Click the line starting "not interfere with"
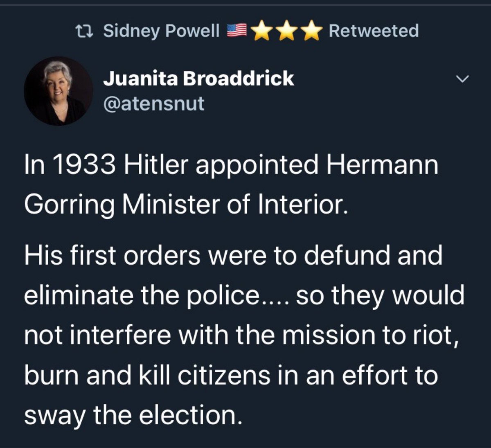Image resolution: width=491 pixels, height=448 pixels. point(241,335)
